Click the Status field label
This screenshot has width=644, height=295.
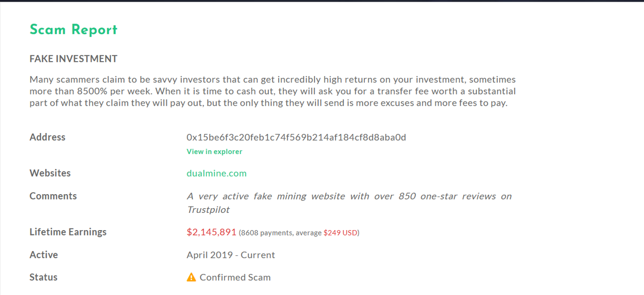(43, 277)
